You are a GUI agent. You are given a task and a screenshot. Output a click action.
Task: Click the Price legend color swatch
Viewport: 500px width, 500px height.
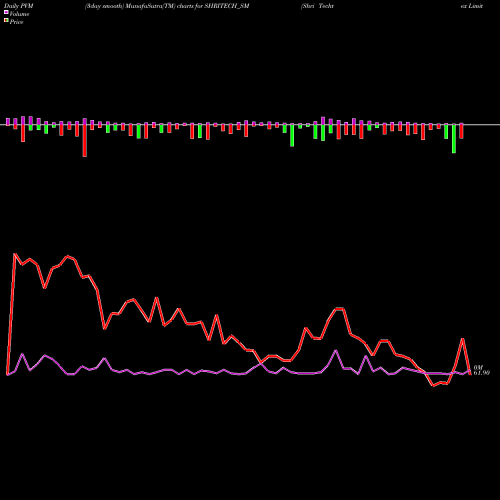point(6,21)
